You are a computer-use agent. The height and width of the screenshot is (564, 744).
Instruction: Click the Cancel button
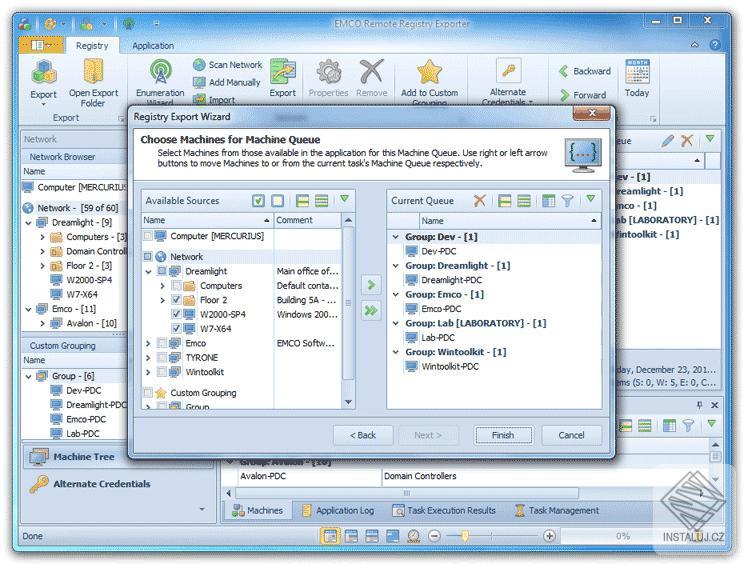coord(572,435)
